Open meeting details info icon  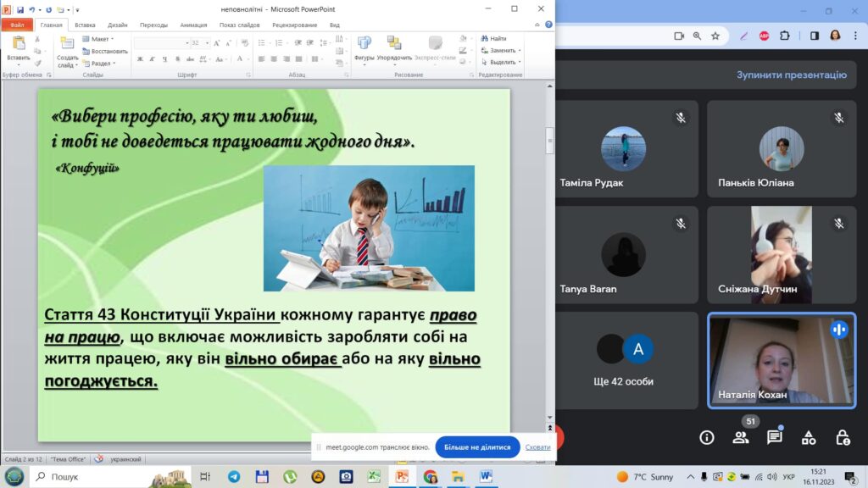click(x=707, y=437)
